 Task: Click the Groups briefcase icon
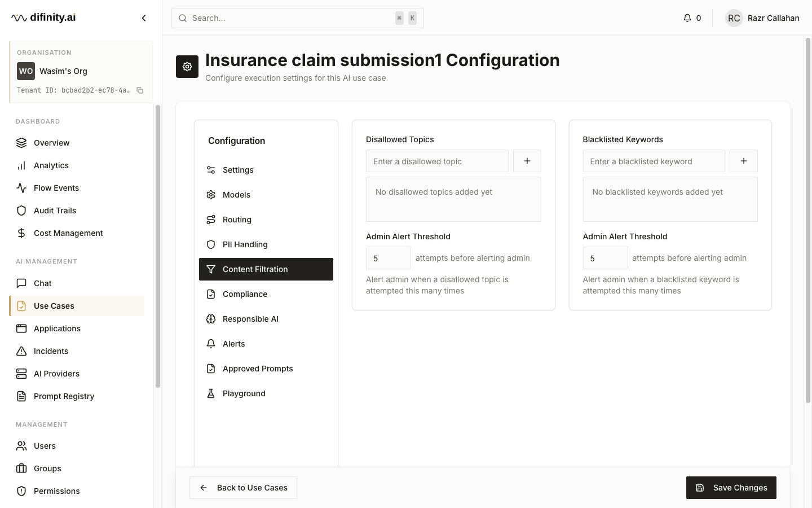pos(21,468)
